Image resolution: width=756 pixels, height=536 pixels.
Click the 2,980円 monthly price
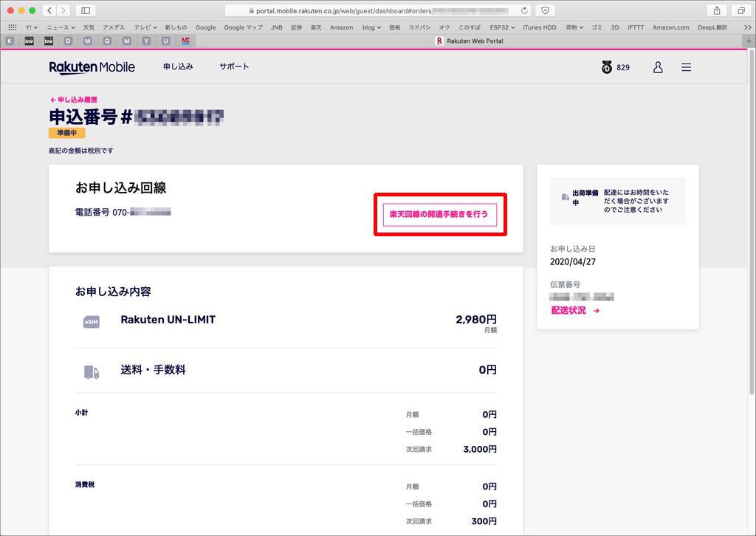coord(476,319)
